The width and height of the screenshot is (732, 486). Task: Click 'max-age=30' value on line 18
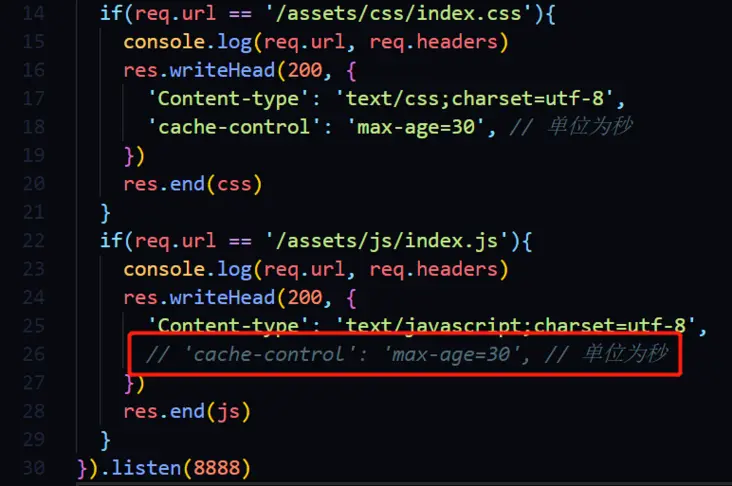coord(416,127)
